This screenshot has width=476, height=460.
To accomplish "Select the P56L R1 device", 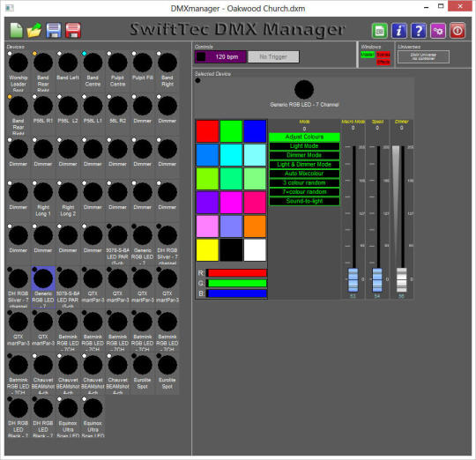I will pyautogui.click(x=43, y=115).
